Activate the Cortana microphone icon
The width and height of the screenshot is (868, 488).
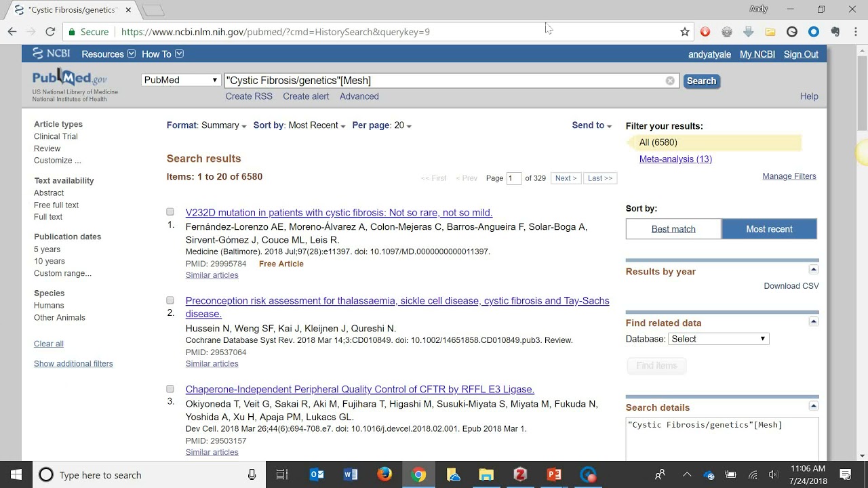[x=252, y=475]
